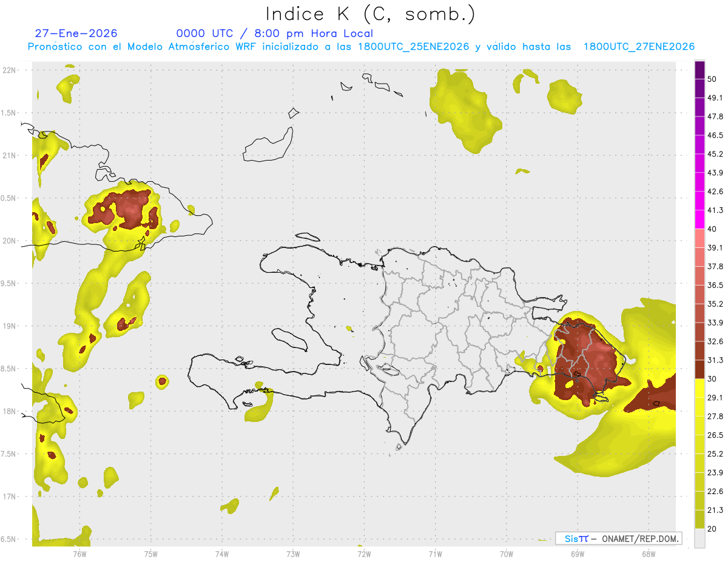Click the colorbar value '39.1'

click(715, 247)
